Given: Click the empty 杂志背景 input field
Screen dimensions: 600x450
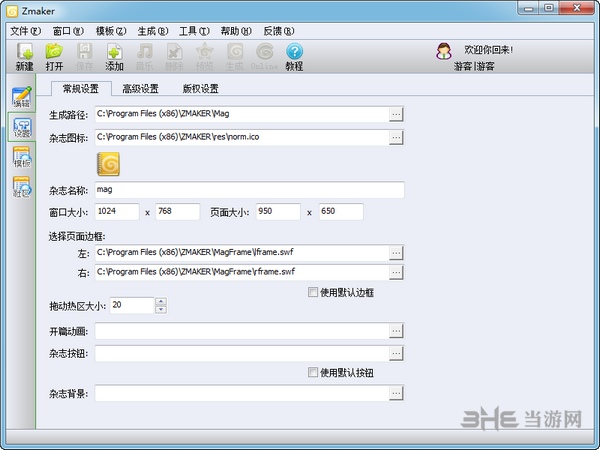Looking at the screenshot, I should click(x=242, y=393).
